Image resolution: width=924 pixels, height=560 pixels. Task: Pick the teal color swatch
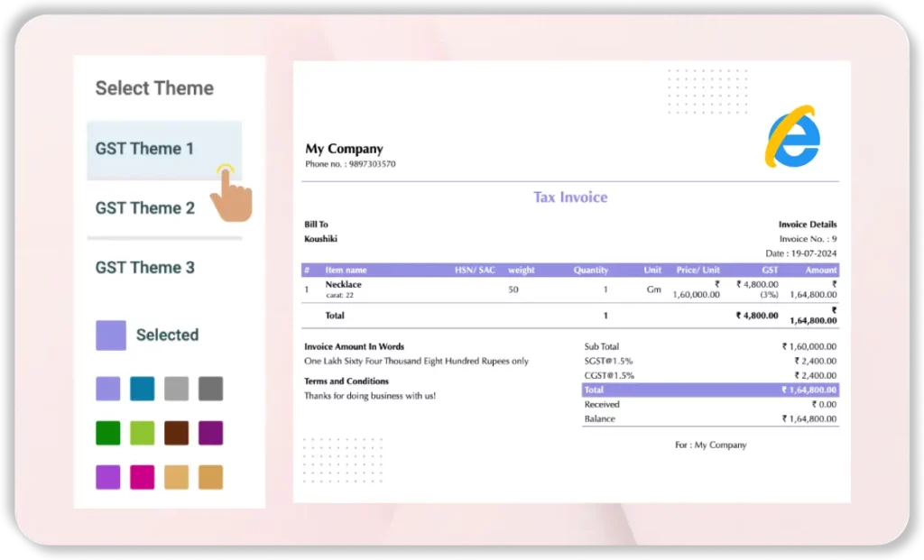pyautogui.click(x=142, y=388)
